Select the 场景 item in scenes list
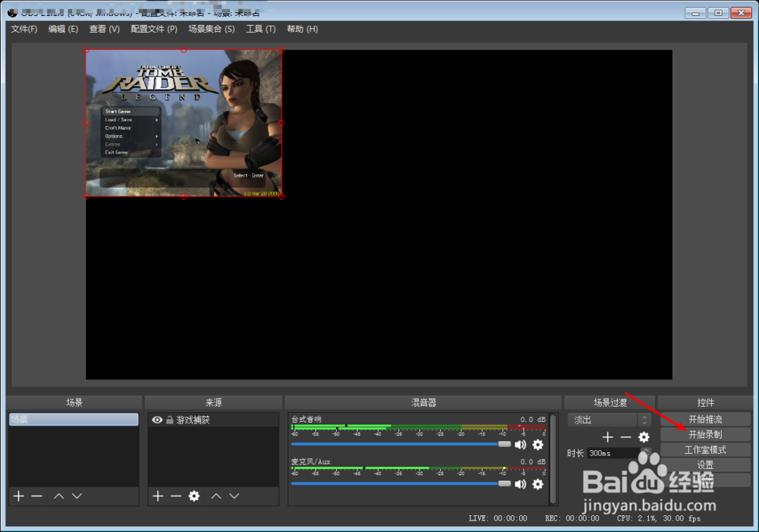This screenshot has width=759, height=532. [74, 420]
